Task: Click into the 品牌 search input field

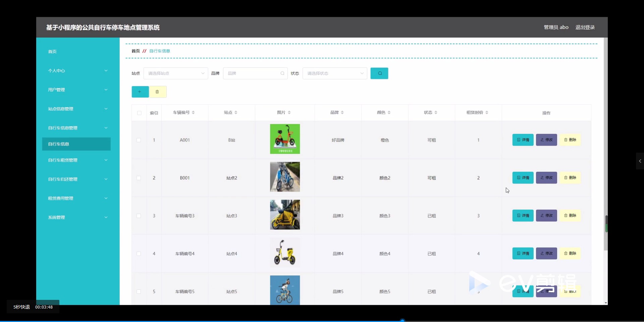Action: tap(253, 73)
